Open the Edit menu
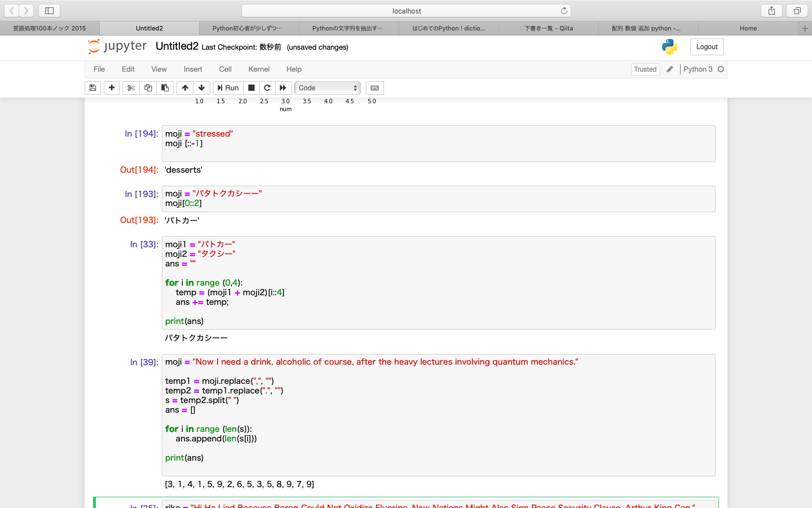The image size is (812, 508). [x=128, y=69]
